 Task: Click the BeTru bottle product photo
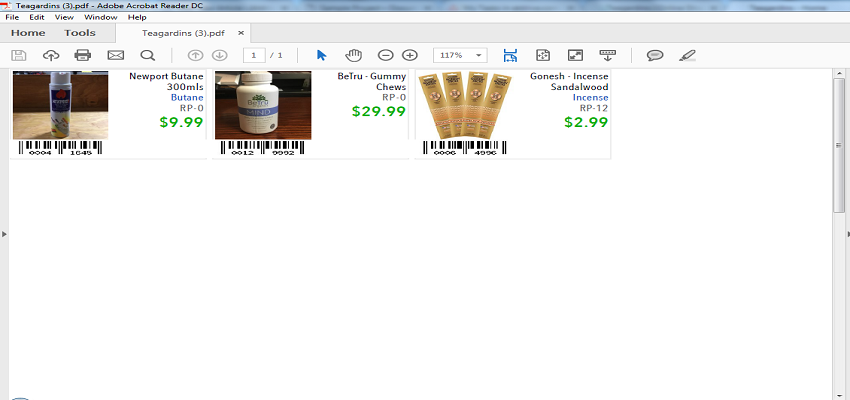coord(263,105)
